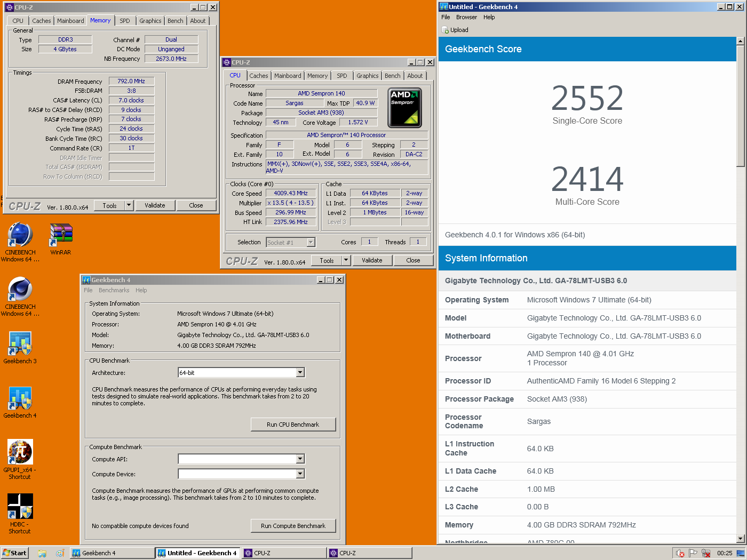Switch to Mainboard tab in the Memory CPU-Z window
This screenshot has height=560, width=747.
pos(70,21)
